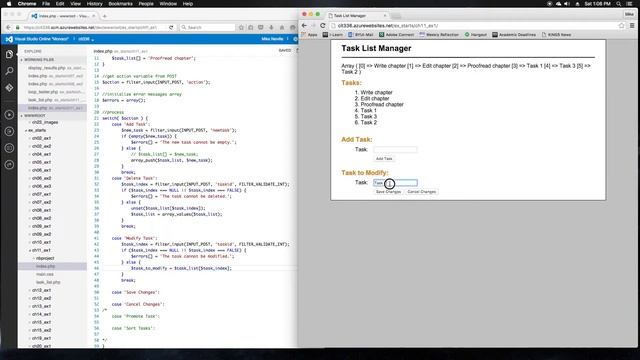The image size is (640, 360).
Task: Collapse the ex_starts folder
Action: pyautogui.click(x=36, y=130)
